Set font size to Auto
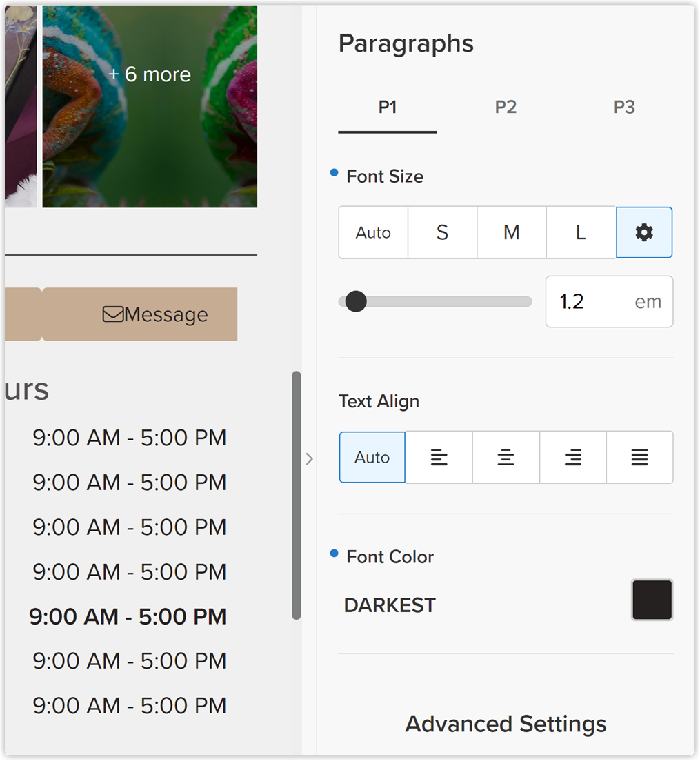This screenshot has height=761, width=700. (373, 232)
